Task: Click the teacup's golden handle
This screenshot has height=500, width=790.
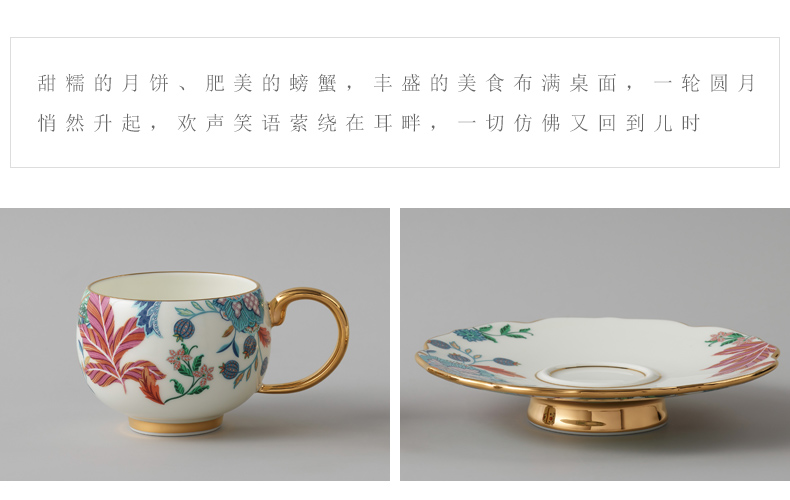Action: [x=307, y=340]
